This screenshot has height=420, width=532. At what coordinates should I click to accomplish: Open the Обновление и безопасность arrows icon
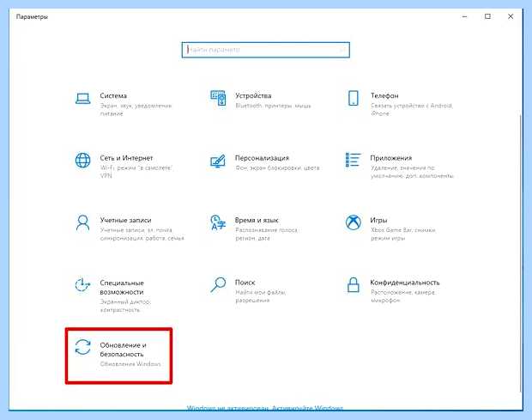82,347
